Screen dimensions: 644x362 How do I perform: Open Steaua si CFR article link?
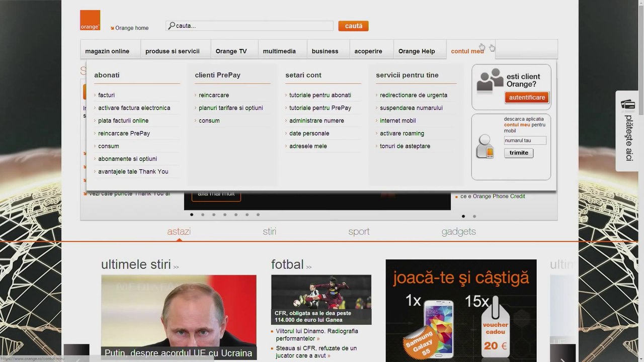[316, 352]
